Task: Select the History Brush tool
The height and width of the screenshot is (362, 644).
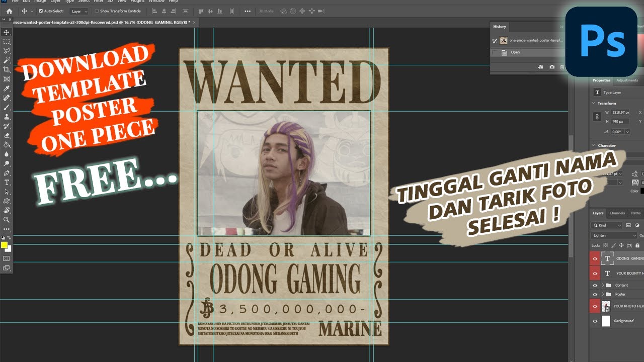Action: [7, 126]
